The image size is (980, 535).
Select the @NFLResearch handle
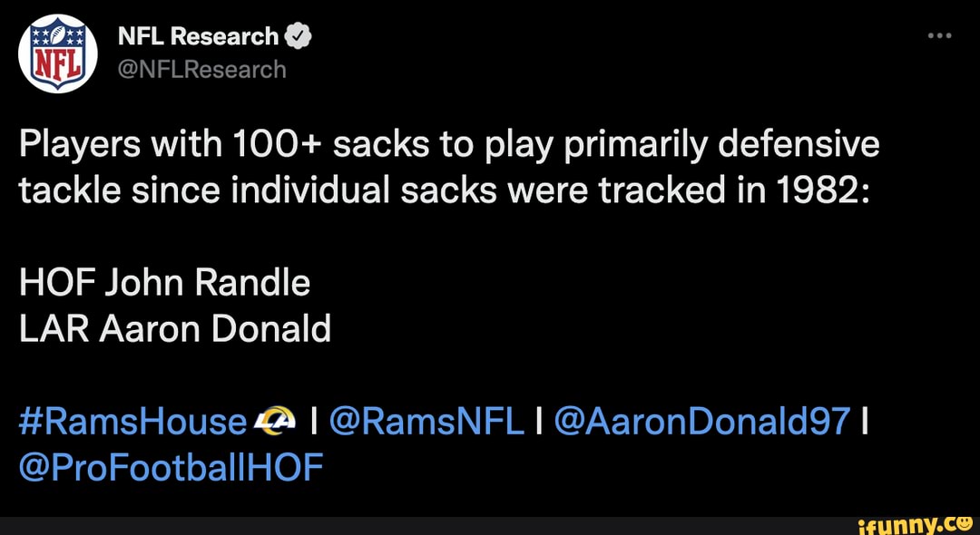[203, 68]
